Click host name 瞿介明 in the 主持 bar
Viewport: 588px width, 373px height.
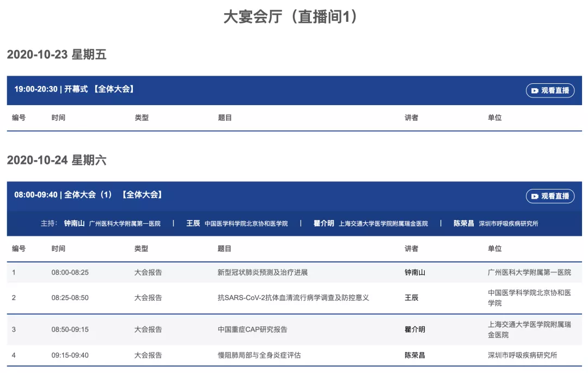coord(323,223)
